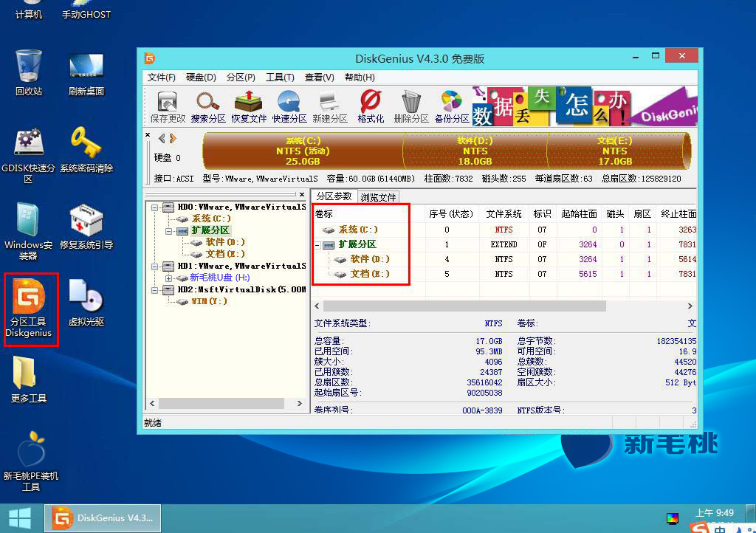The height and width of the screenshot is (533, 756).
Task: Select 文档 (E:) row in partition table
Action: [505, 274]
